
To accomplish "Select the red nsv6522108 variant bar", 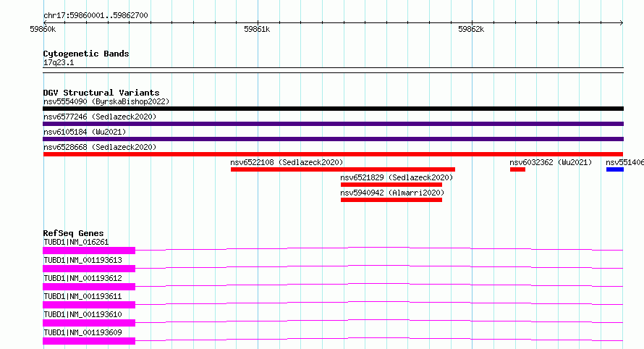I will pos(343,169).
